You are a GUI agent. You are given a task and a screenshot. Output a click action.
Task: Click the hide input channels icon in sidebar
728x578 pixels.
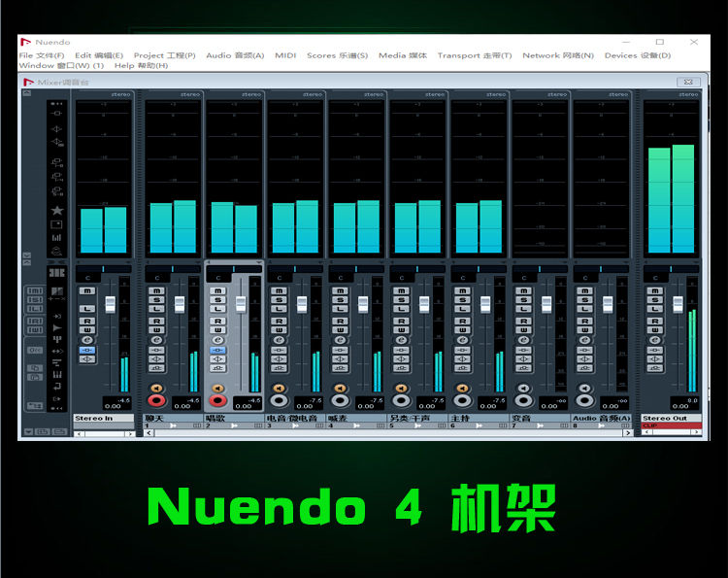tap(56, 316)
